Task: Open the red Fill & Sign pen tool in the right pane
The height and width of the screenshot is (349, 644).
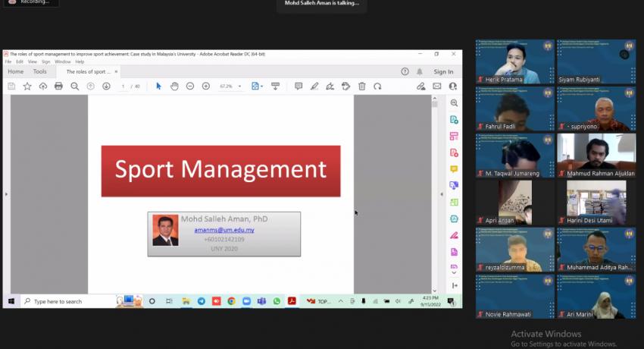Action: pyautogui.click(x=454, y=235)
